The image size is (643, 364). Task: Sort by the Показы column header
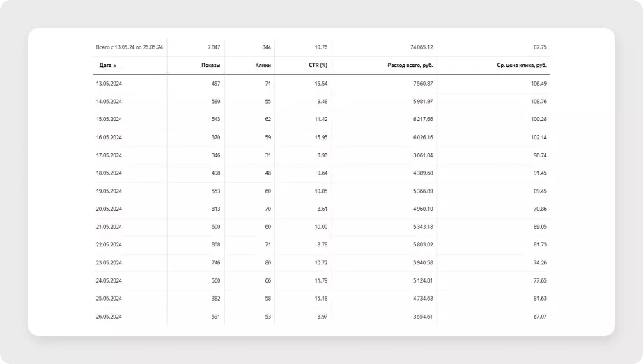tap(211, 65)
